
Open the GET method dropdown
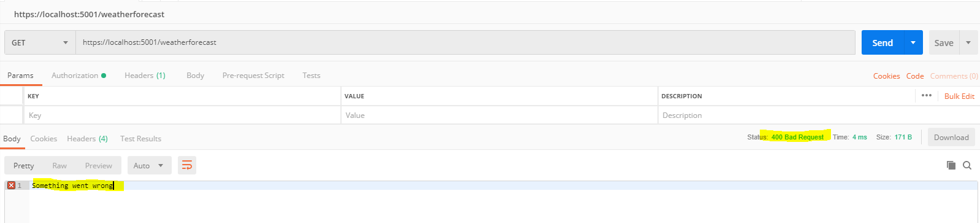click(x=40, y=42)
